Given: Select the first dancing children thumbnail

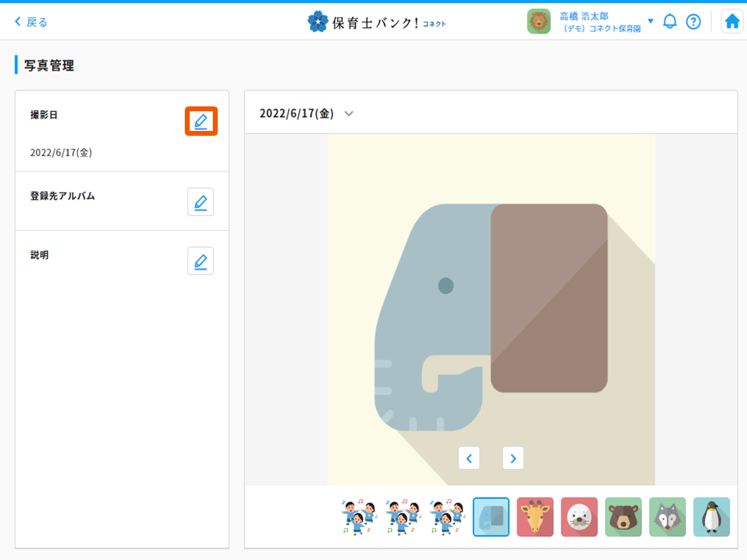Looking at the screenshot, I should tap(358, 517).
